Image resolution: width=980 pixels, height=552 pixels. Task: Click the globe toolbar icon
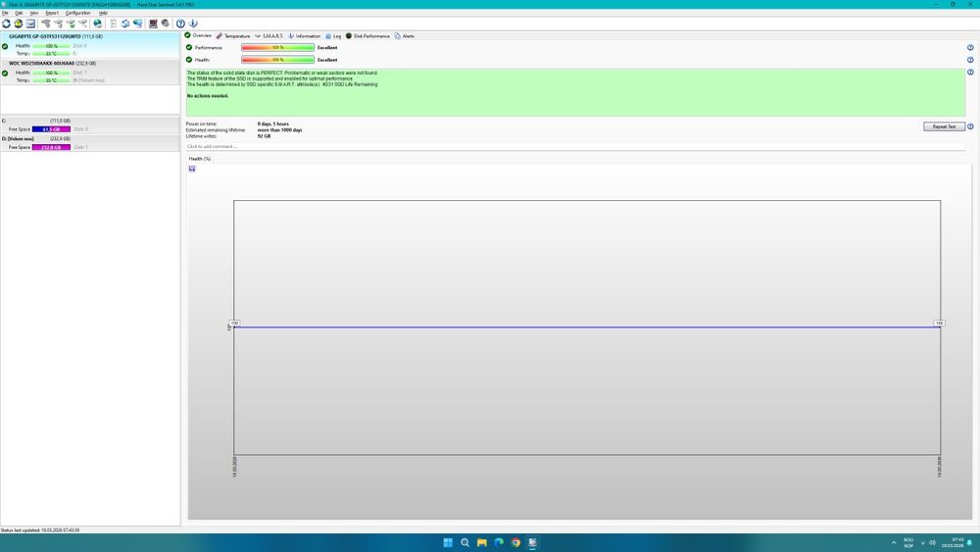point(97,24)
